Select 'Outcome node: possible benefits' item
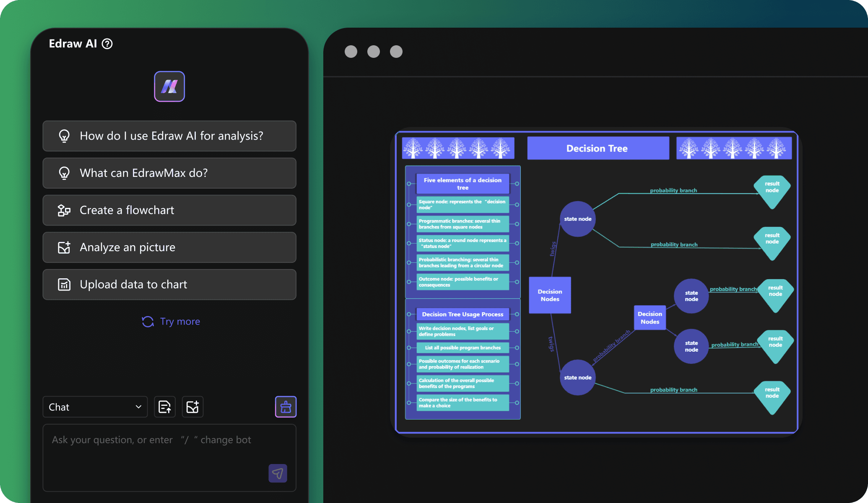This screenshot has height=503, width=868. tap(463, 282)
